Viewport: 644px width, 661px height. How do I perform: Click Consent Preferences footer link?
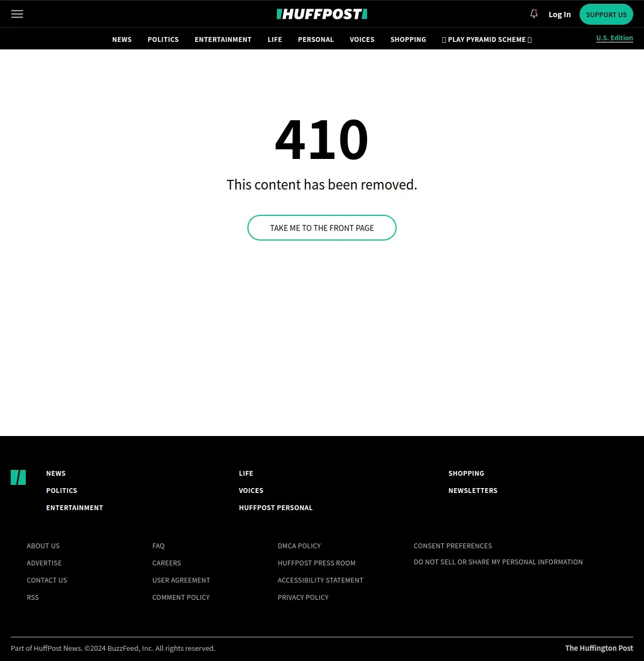pyautogui.click(x=453, y=546)
